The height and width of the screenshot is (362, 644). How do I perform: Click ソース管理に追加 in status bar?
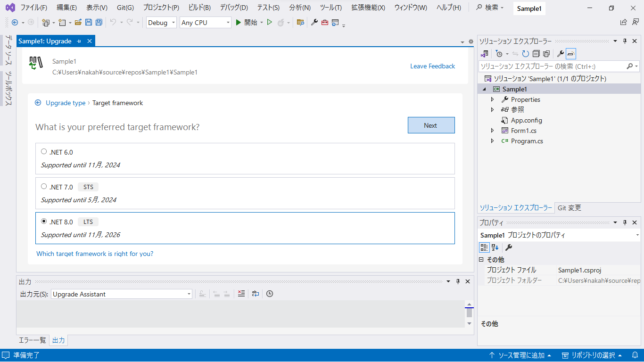[x=521, y=355]
